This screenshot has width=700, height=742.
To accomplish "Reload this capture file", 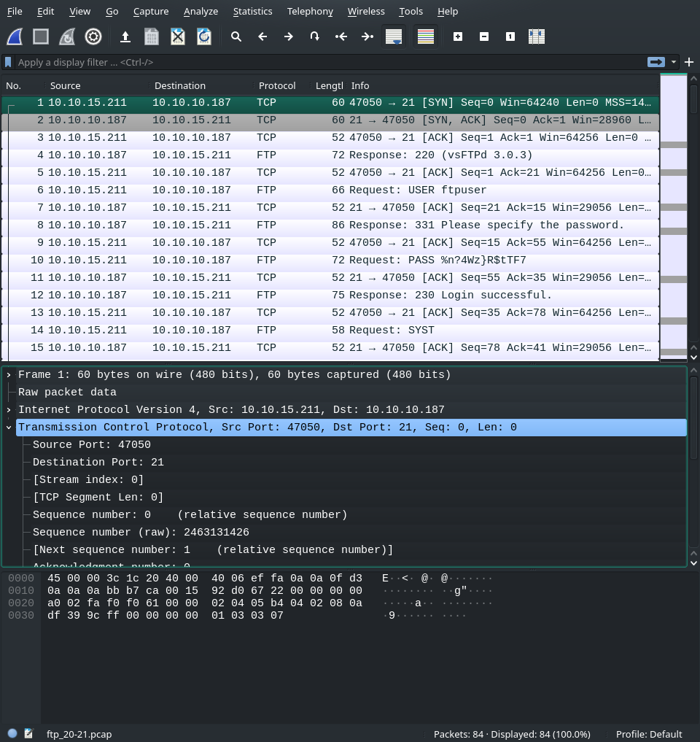I will [x=203, y=36].
